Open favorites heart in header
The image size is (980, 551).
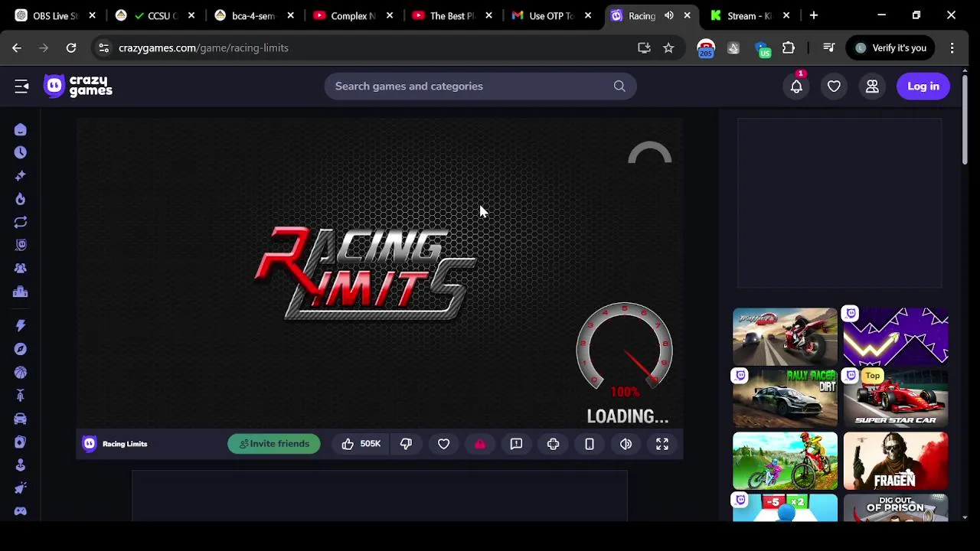834,86
